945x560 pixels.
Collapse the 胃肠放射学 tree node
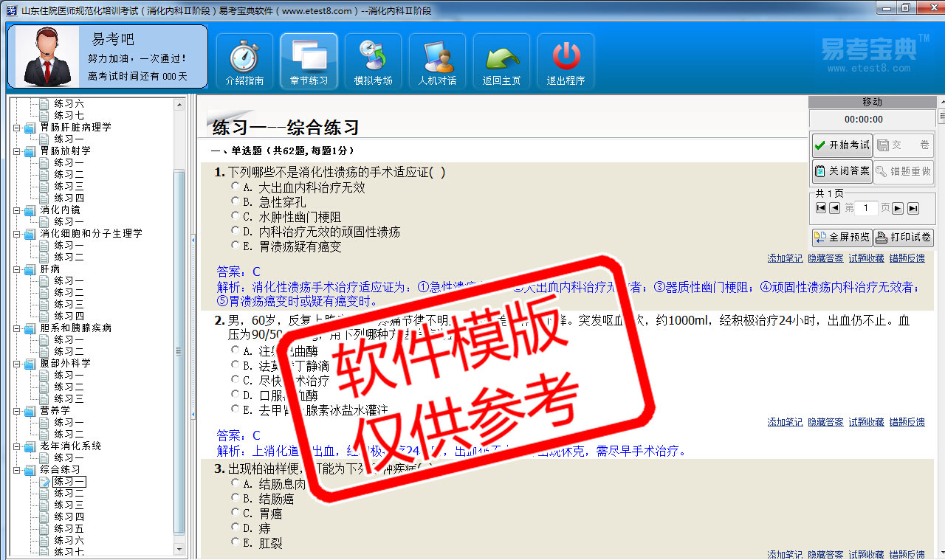(x=17, y=151)
